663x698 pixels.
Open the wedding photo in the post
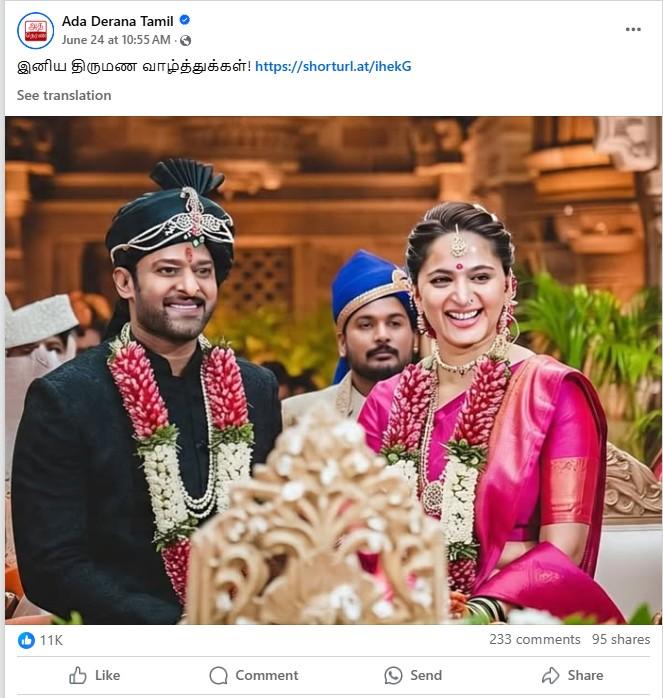click(x=333, y=370)
